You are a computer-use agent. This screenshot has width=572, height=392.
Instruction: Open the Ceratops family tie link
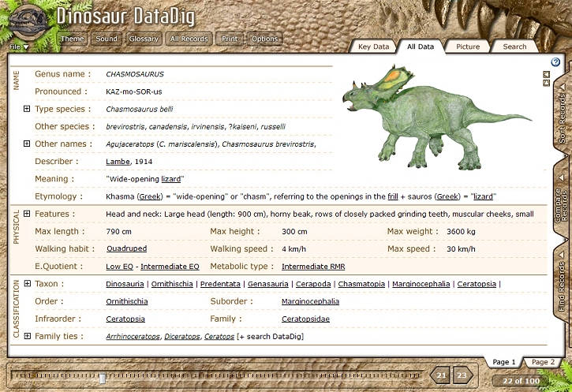click(219, 337)
